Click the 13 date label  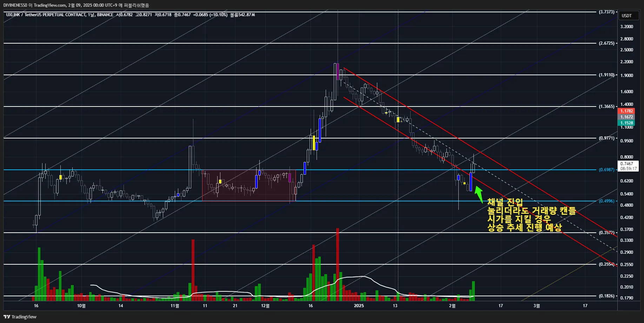point(395,306)
